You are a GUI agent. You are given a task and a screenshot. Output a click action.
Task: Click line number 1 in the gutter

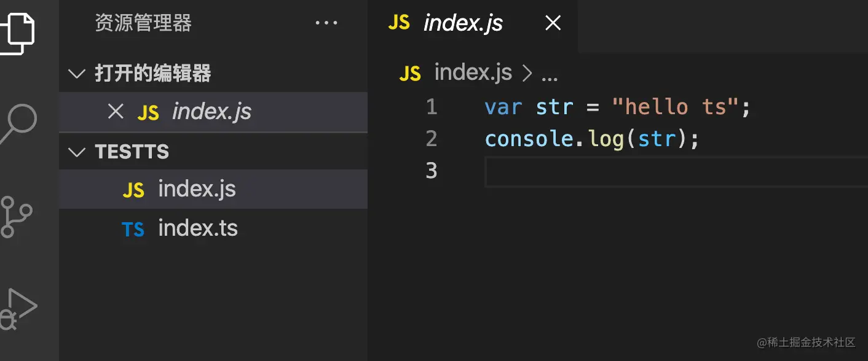point(432,107)
